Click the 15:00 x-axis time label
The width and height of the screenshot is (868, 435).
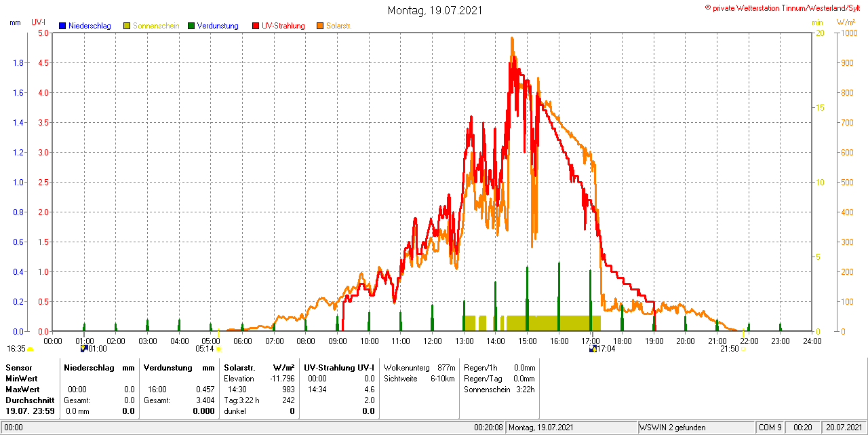(527, 341)
